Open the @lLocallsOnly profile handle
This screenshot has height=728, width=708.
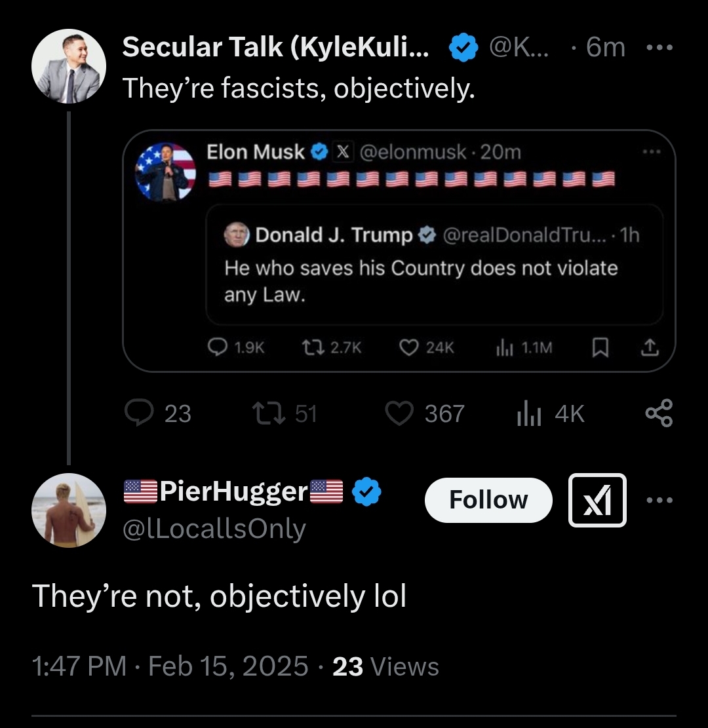click(x=214, y=529)
